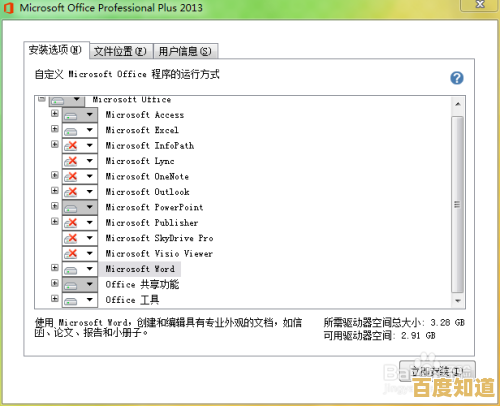Switch to the 用户信息 tab
Viewport: 500px width, 406px height.
coord(185,51)
